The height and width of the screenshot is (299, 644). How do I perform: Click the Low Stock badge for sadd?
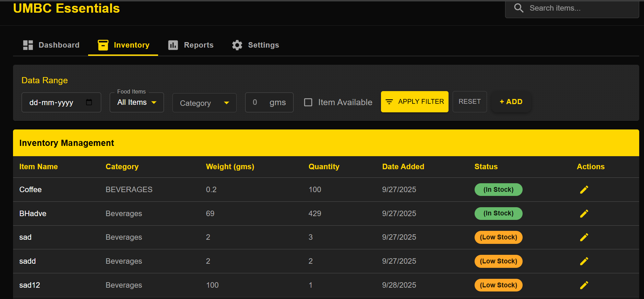click(x=498, y=261)
